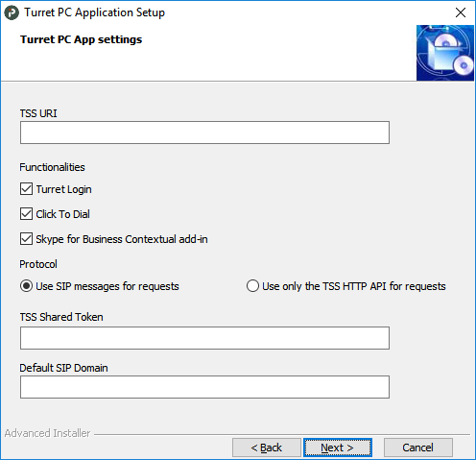Close the Turret PC Application Setup window
Screen dimensions: 476x460
pyautogui.click(x=461, y=12)
